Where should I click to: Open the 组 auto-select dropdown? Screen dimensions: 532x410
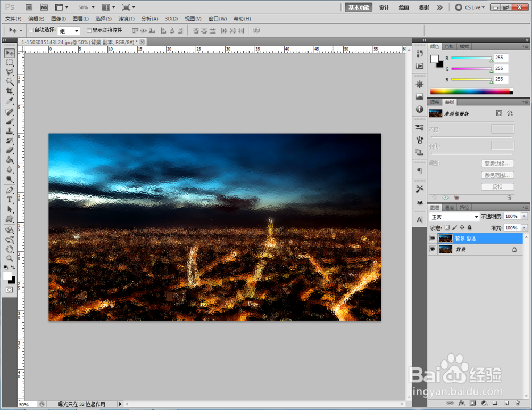[69, 31]
